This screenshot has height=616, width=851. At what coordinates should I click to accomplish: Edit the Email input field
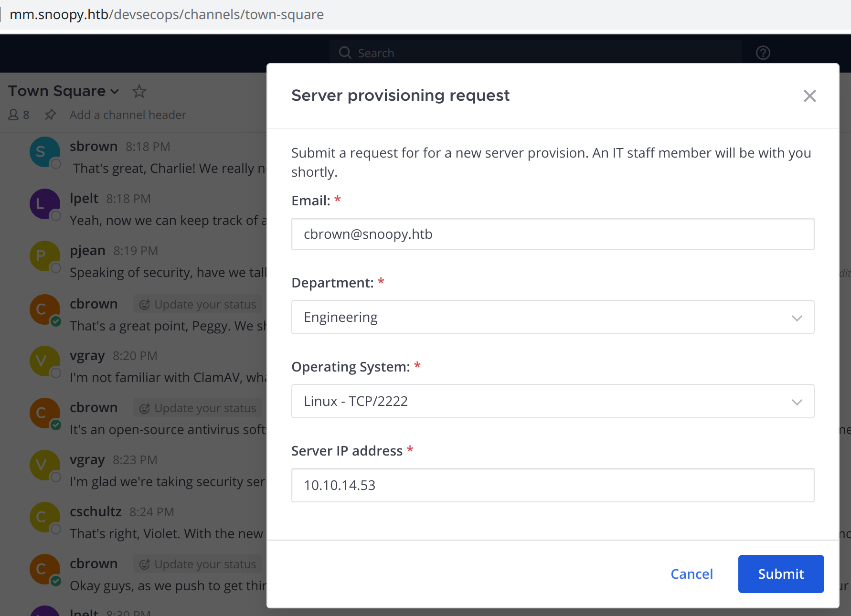click(553, 234)
